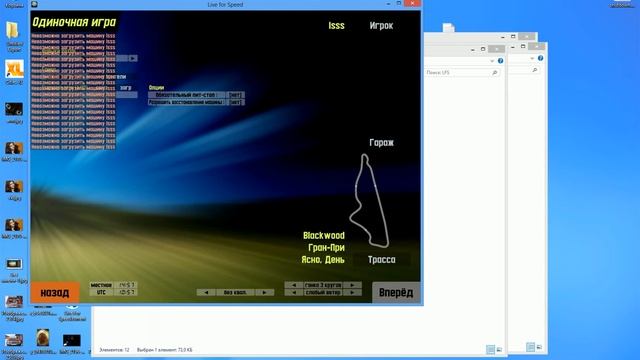This screenshot has height=360, width=640.
Task: Open the Гараж screen
Action: 381,142
